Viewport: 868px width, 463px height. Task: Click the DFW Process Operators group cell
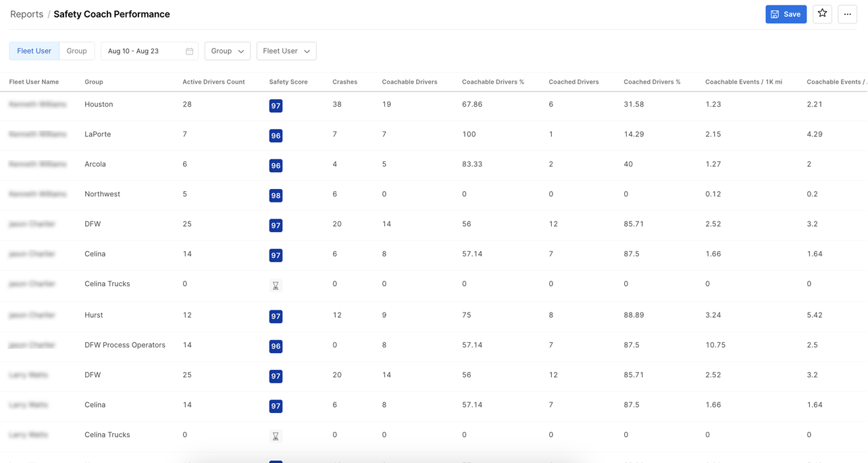125,345
